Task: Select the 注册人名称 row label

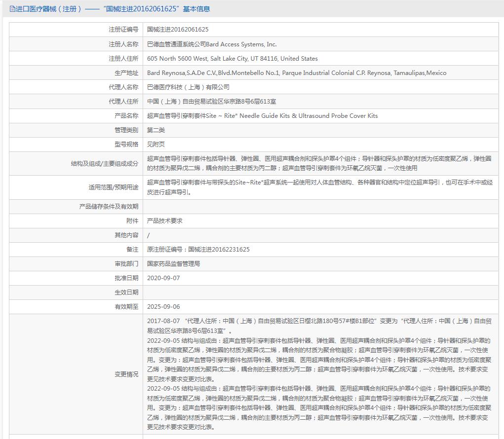Action: (x=123, y=44)
